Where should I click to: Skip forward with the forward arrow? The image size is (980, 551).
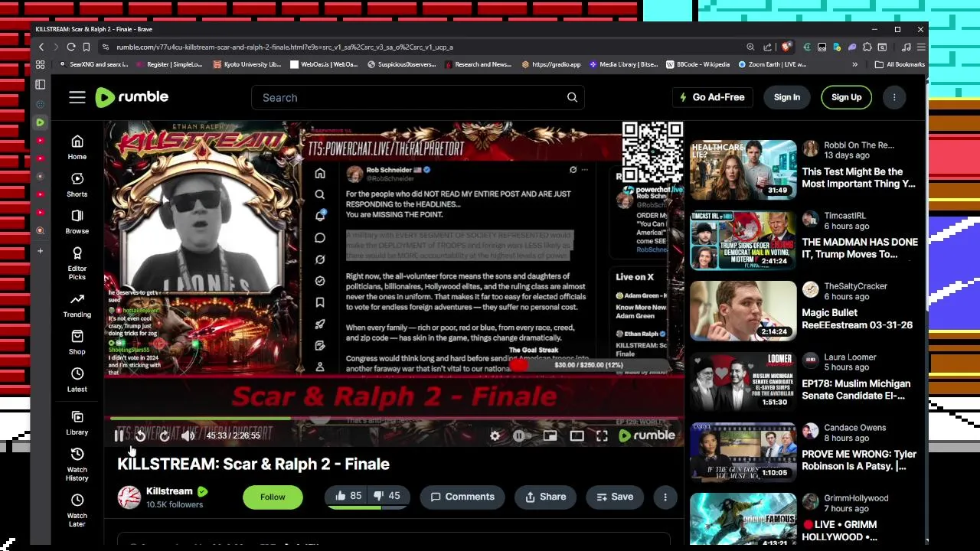pyautogui.click(x=164, y=435)
